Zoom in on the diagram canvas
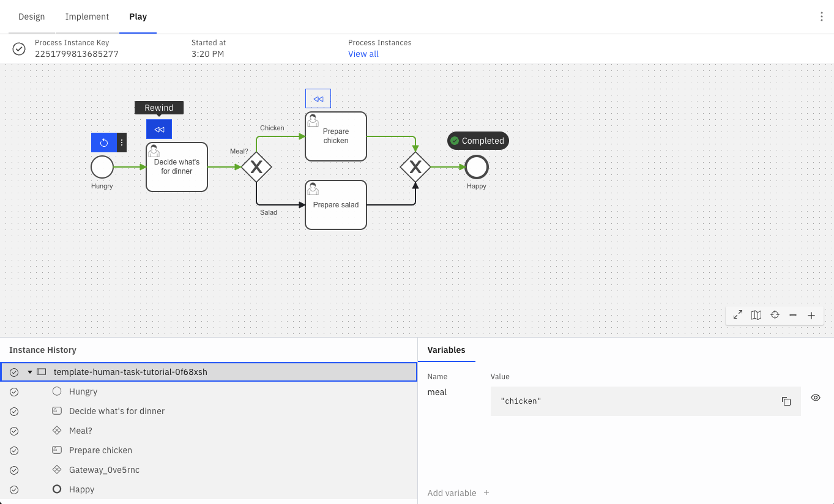This screenshot has width=834, height=504. click(x=811, y=315)
